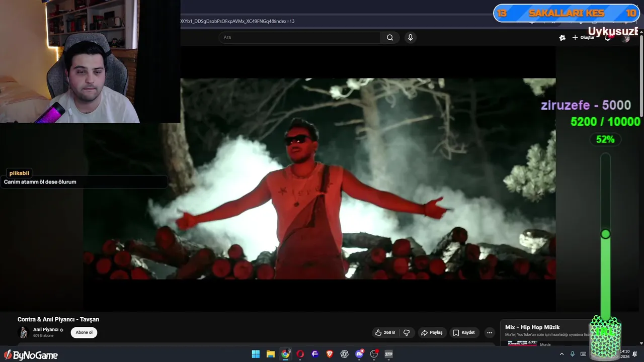Like the video with 268 B likes

(x=385, y=332)
